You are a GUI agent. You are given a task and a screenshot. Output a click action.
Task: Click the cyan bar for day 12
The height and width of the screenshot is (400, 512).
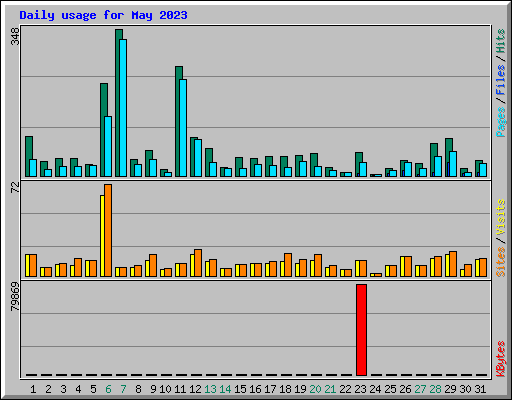coord(198,158)
